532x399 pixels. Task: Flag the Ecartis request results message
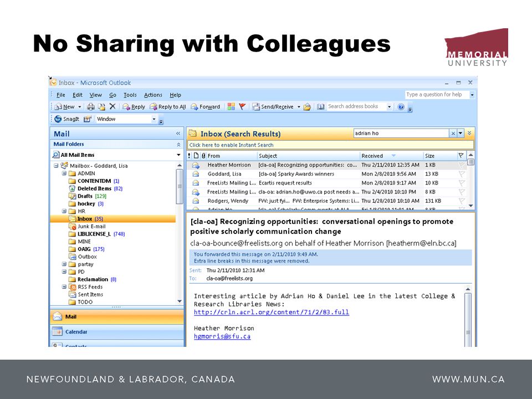coord(462,183)
